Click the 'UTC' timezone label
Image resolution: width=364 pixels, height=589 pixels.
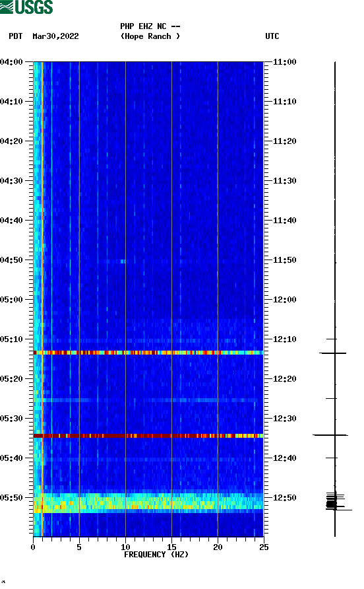click(x=272, y=36)
